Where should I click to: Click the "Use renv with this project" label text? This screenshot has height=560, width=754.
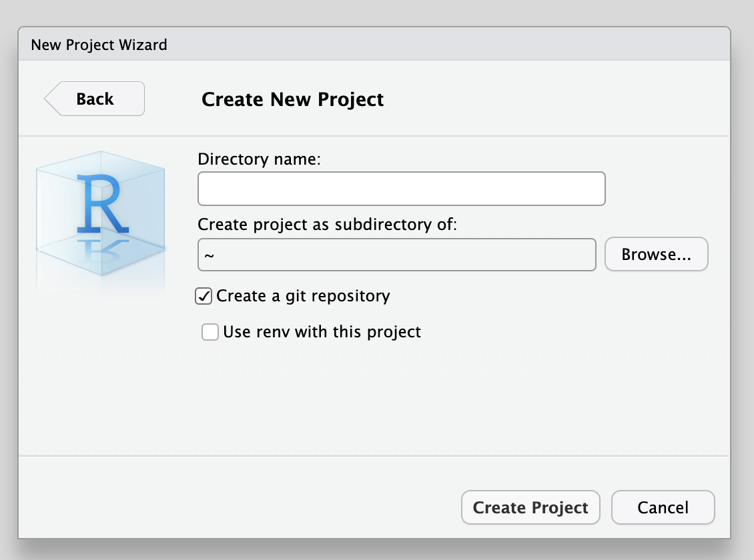(322, 332)
